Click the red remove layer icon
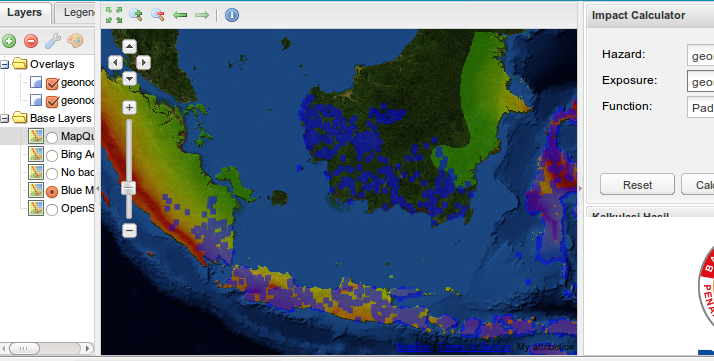Viewport: 714px width, 361px height. click(x=31, y=41)
